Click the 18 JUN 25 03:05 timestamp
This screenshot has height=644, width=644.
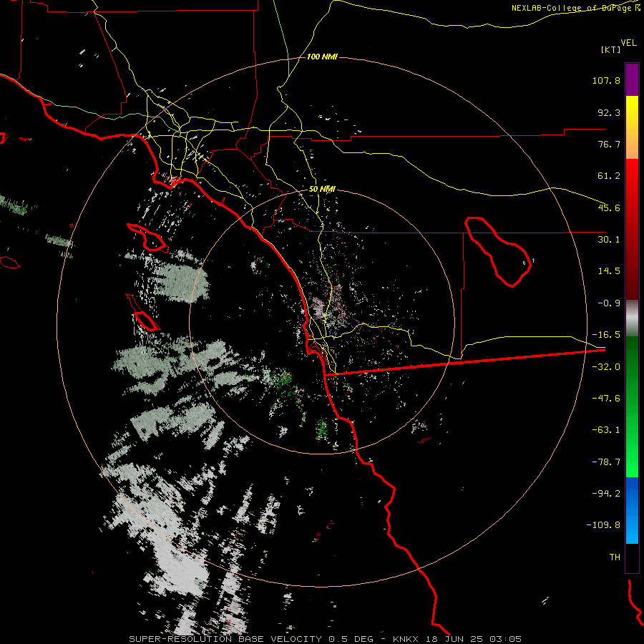[x=475, y=639]
